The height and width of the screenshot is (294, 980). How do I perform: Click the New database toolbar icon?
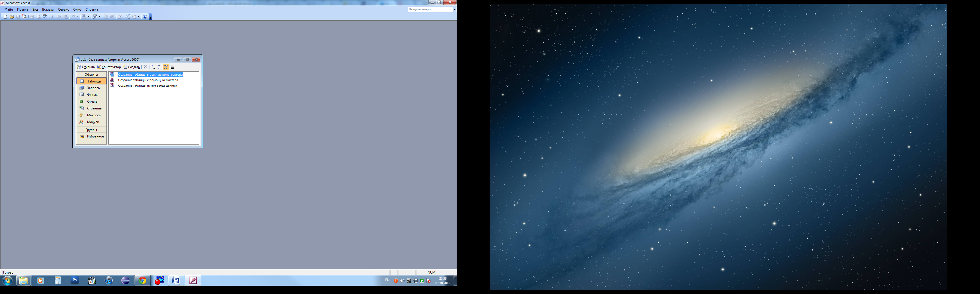point(6,17)
